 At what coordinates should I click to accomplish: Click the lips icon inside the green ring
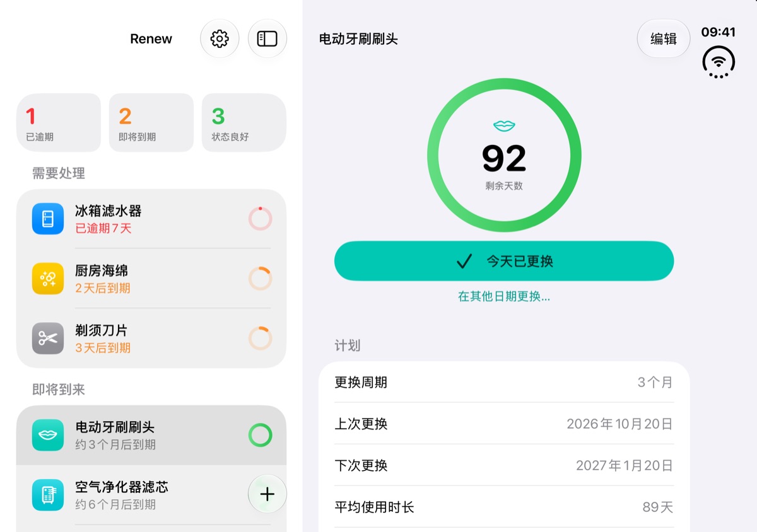pos(504,126)
